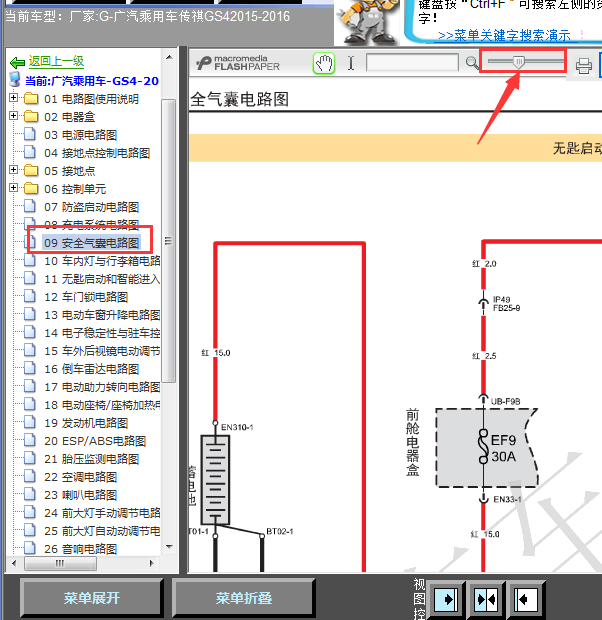This screenshot has height=620, width=602.
Task: Open 12 车门锁电路图
Action: 86,297
